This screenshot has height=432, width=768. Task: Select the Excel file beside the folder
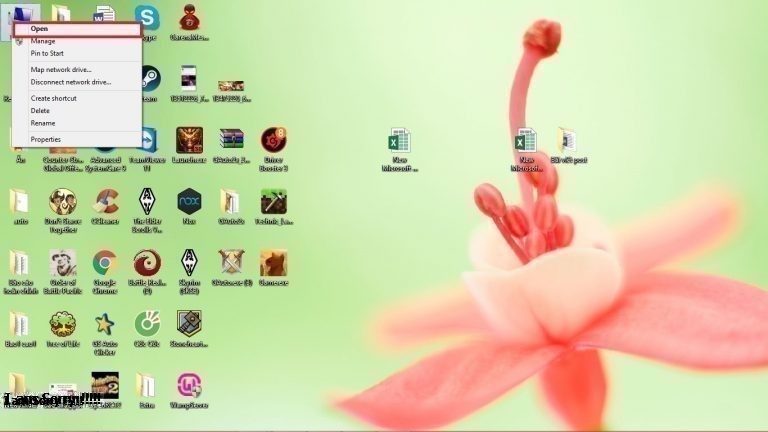click(x=526, y=141)
